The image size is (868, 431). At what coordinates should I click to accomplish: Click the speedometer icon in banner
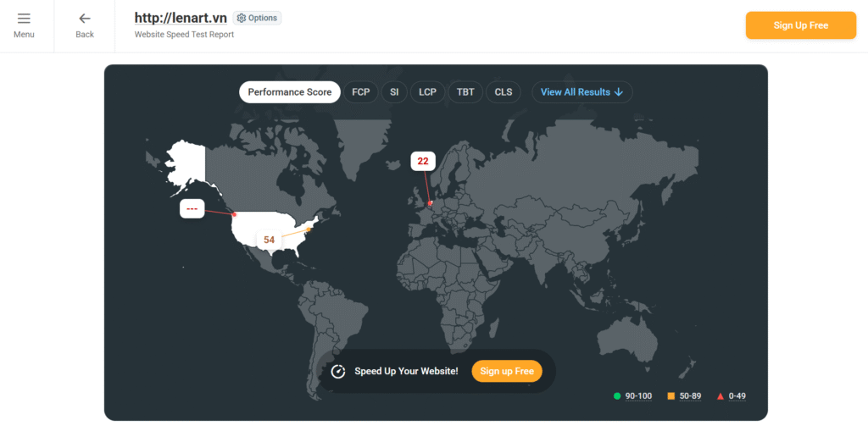(338, 372)
